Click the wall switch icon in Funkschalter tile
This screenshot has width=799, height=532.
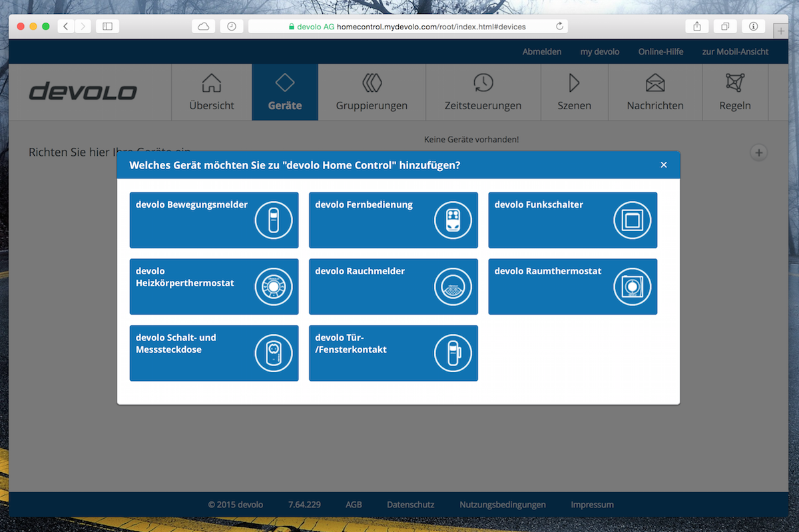point(633,220)
